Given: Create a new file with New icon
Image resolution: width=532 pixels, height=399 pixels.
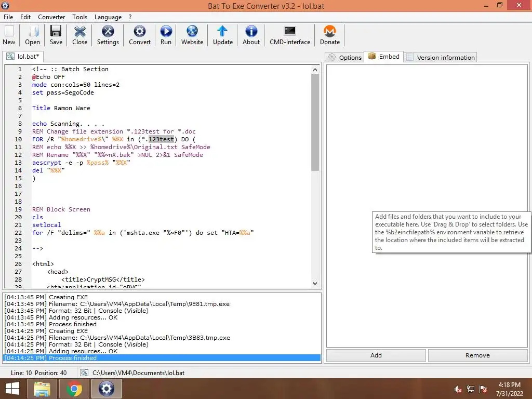Looking at the screenshot, I should pyautogui.click(x=9, y=35).
